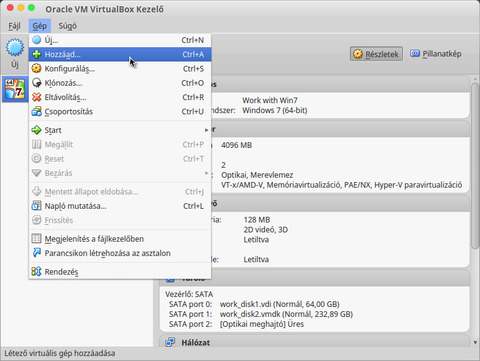Click the Hálózat network section icon
Screen dimensions: 480x361
170,342
